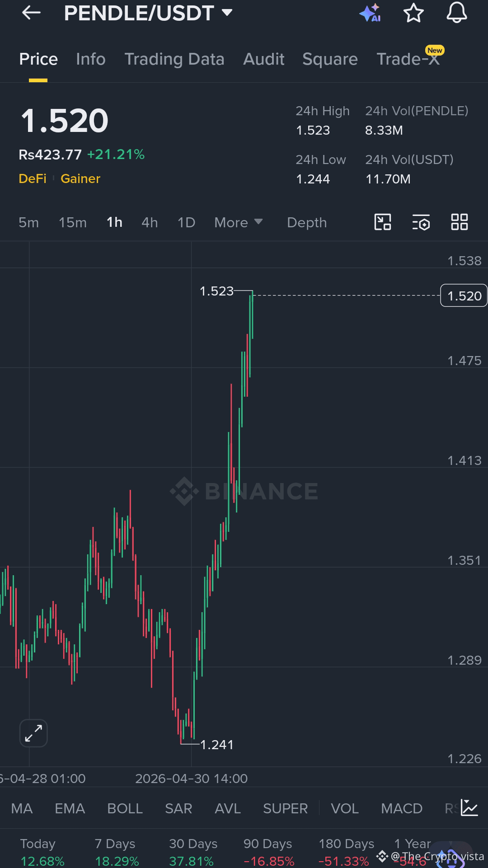Select the 4h timeframe
The height and width of the screenshot is (868, 488).
(150, 222)
